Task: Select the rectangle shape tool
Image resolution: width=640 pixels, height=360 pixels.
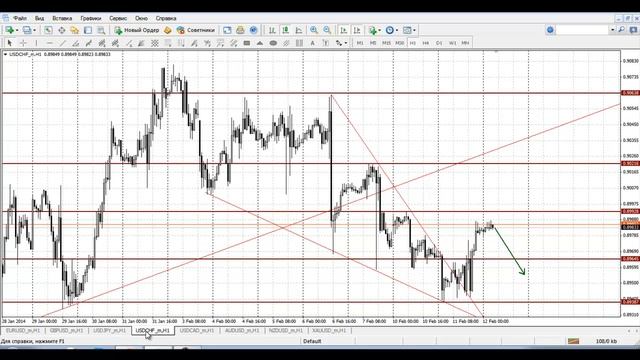Action: coord(247,43)
